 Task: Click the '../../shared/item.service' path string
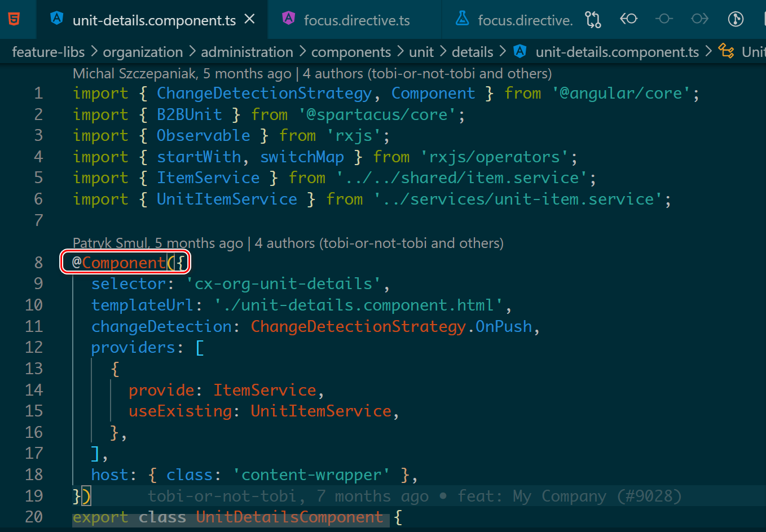[x=462, y=178]
